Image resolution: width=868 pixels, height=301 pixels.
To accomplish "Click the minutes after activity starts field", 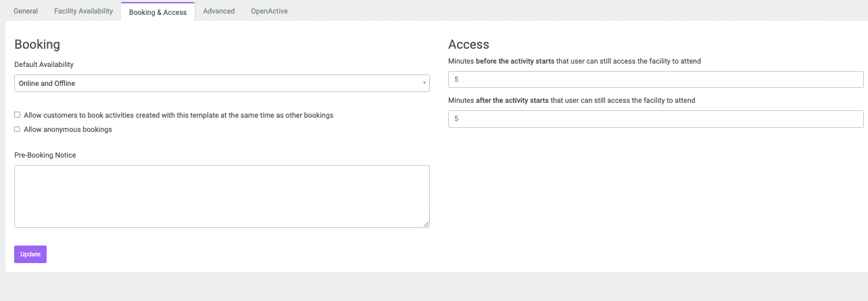I will click(x=656, y=118).
